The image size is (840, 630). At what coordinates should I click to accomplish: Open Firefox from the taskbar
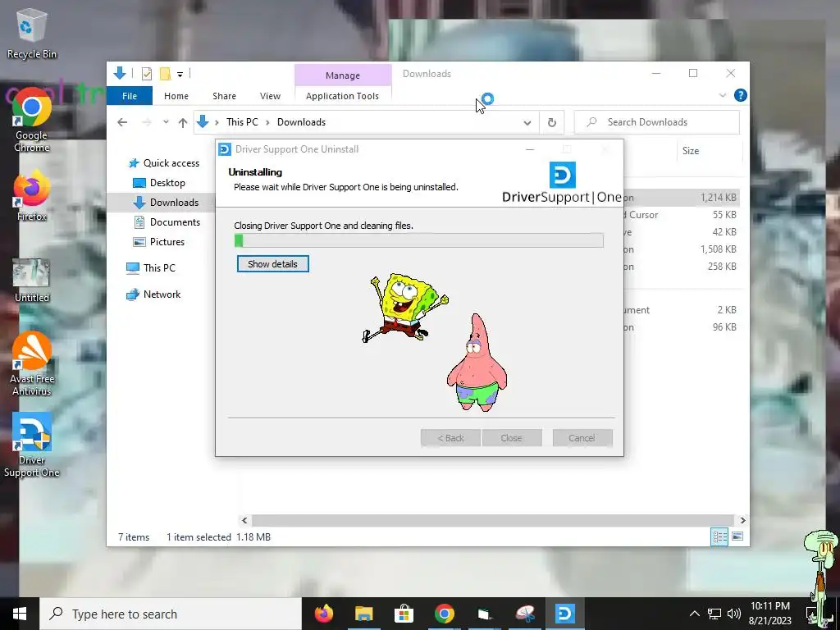(323, 614)
